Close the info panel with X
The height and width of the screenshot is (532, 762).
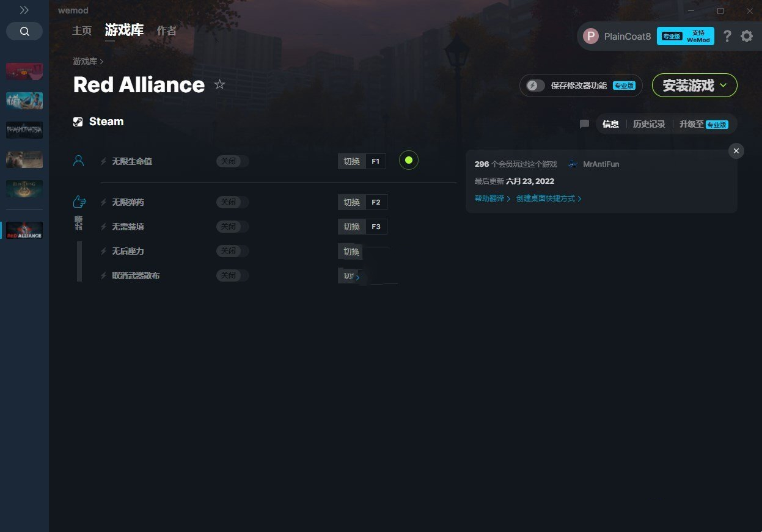[736, 151]
